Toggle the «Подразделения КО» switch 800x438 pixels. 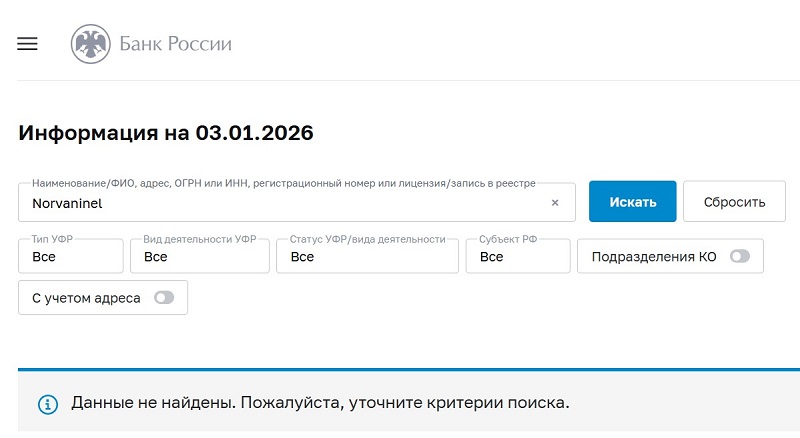[739, 256]
